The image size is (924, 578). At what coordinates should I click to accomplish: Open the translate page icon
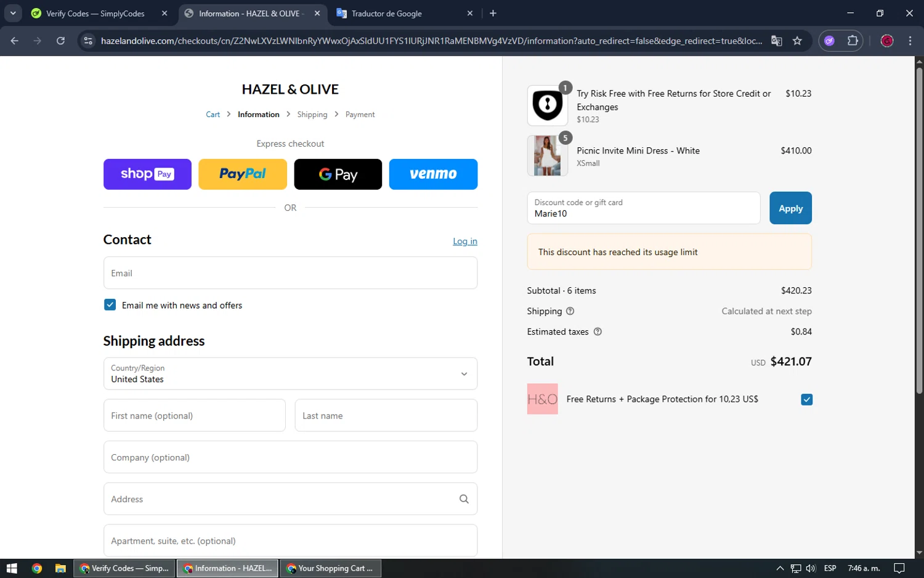point(777,41)
